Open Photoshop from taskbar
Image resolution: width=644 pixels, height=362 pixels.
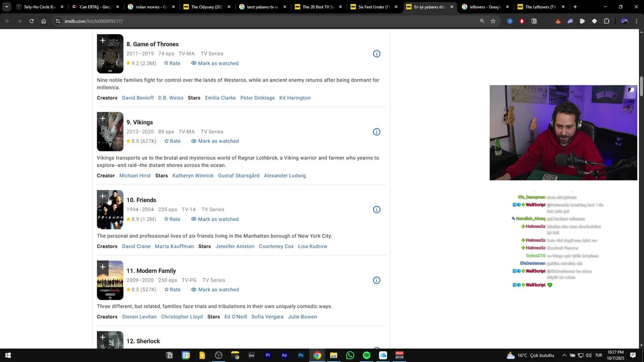(301, 355)
